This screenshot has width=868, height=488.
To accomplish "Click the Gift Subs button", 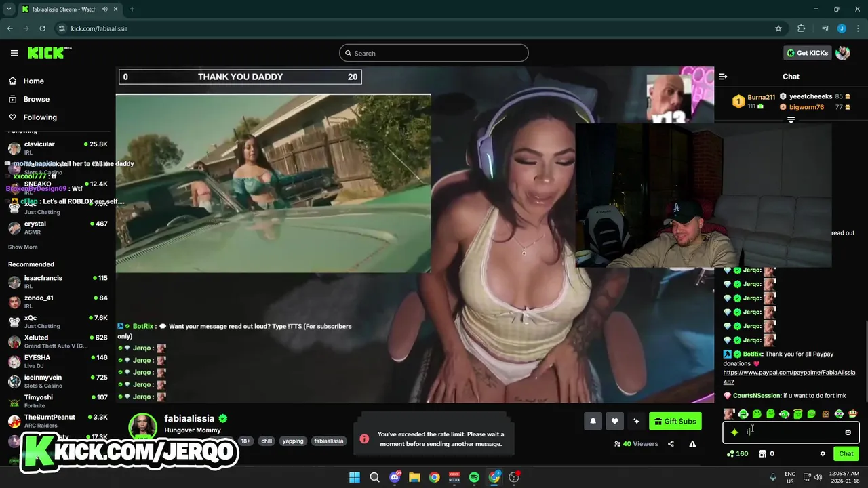I will point(675,421).
